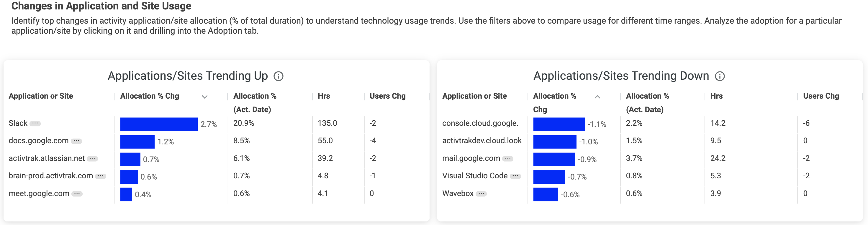Click docs.google.com -4 users change
868x225 pixels.
(373, 141)
